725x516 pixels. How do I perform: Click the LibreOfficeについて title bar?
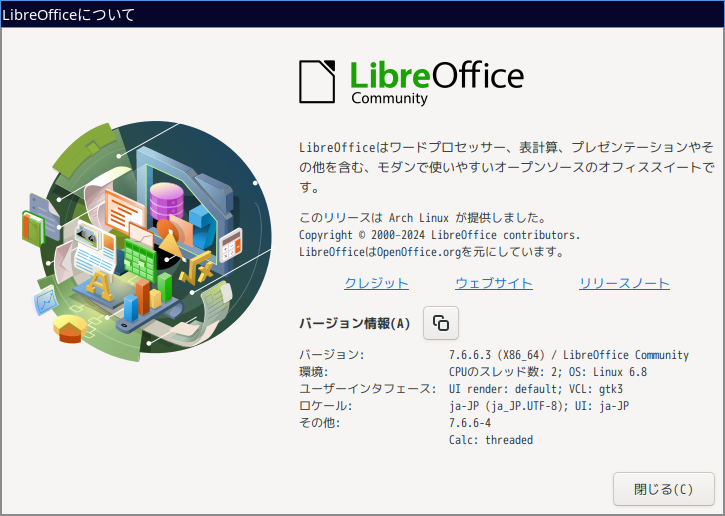[362, 14]
